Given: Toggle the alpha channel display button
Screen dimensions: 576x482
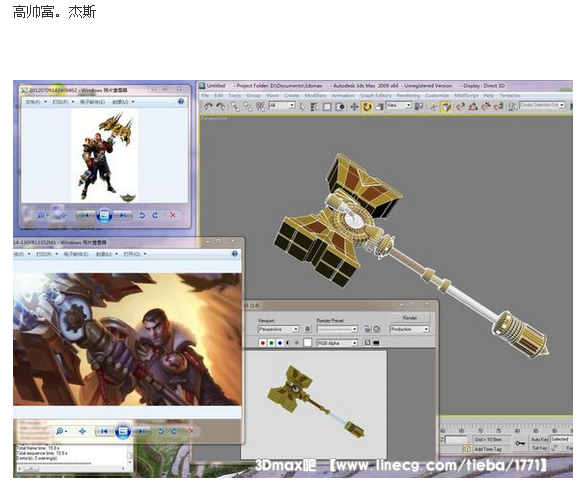Looking at the screenshot, I should click(288, 343).
